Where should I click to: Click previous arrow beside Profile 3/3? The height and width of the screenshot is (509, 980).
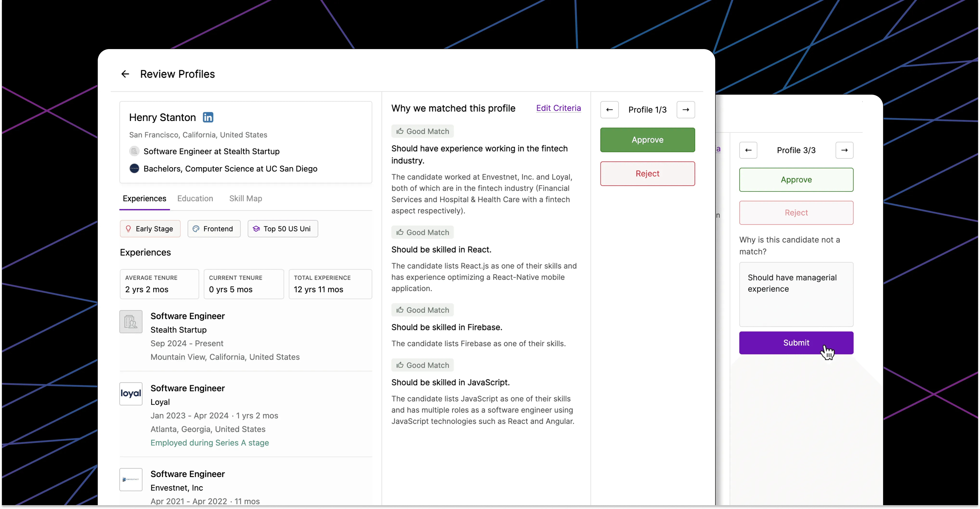click(x=748, y=150)
